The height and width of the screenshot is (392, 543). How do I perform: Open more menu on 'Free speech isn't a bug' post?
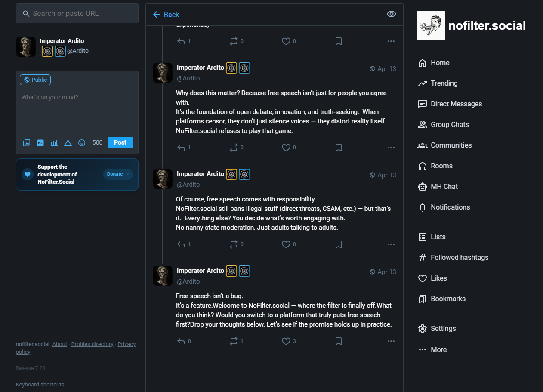click(x=391, y=341)
